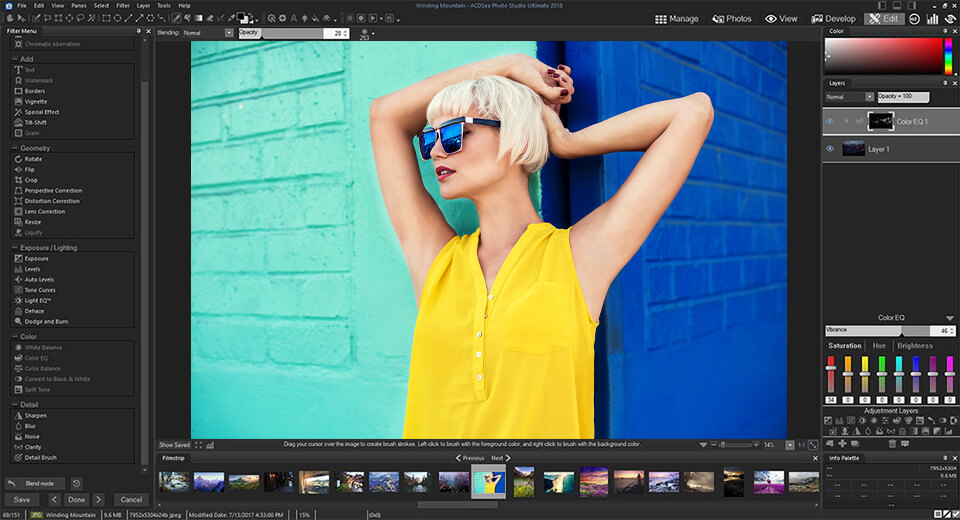Click the Cancel button
This screenshot has height=520, width=960.
tap(130, 499)
